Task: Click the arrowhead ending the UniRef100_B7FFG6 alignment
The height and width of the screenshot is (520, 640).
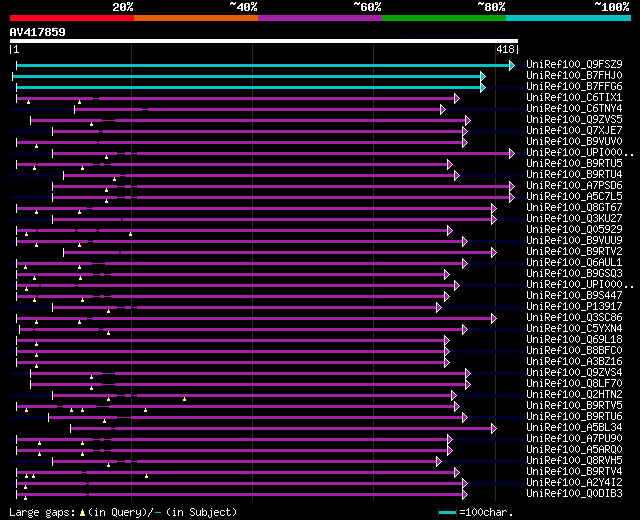Action: [x=483, y=87]
